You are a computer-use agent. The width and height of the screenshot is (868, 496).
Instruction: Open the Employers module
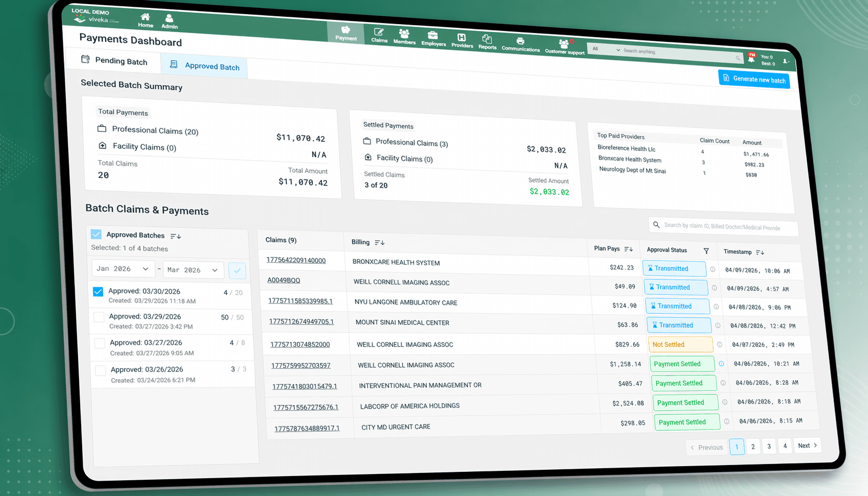[x=433, y=39]
